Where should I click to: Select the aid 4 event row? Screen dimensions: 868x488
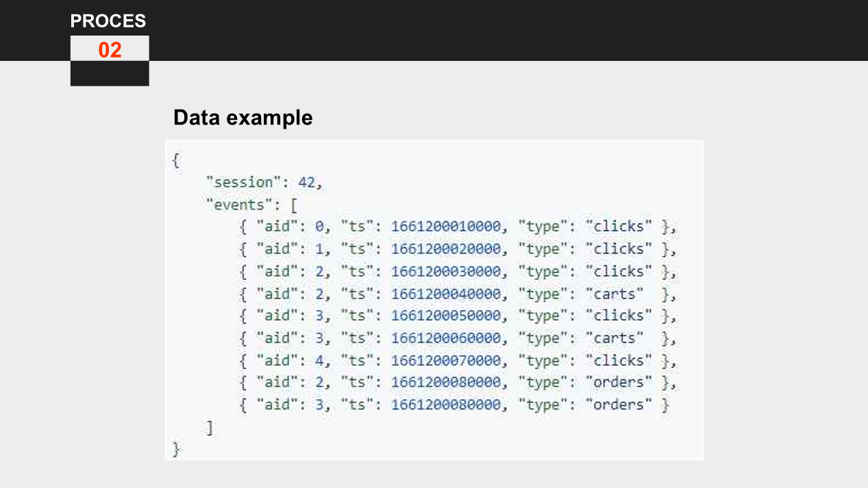458,360
